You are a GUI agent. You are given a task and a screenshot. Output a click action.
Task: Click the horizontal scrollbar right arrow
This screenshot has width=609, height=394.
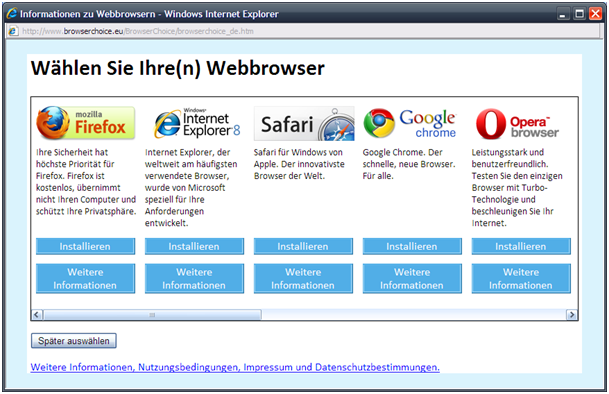tap(571, 314)
